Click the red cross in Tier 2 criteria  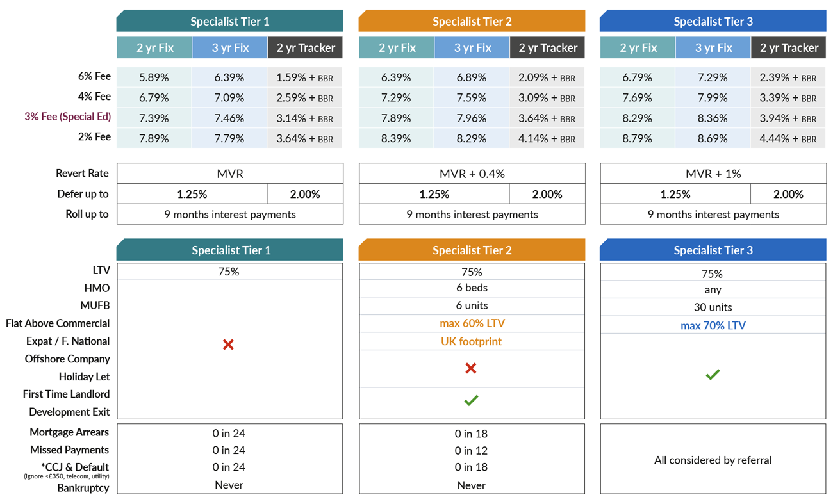coord(471,368)
